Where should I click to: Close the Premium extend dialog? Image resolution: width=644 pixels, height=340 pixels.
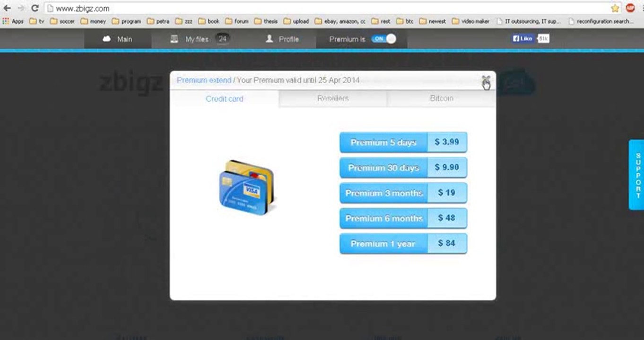486,80
